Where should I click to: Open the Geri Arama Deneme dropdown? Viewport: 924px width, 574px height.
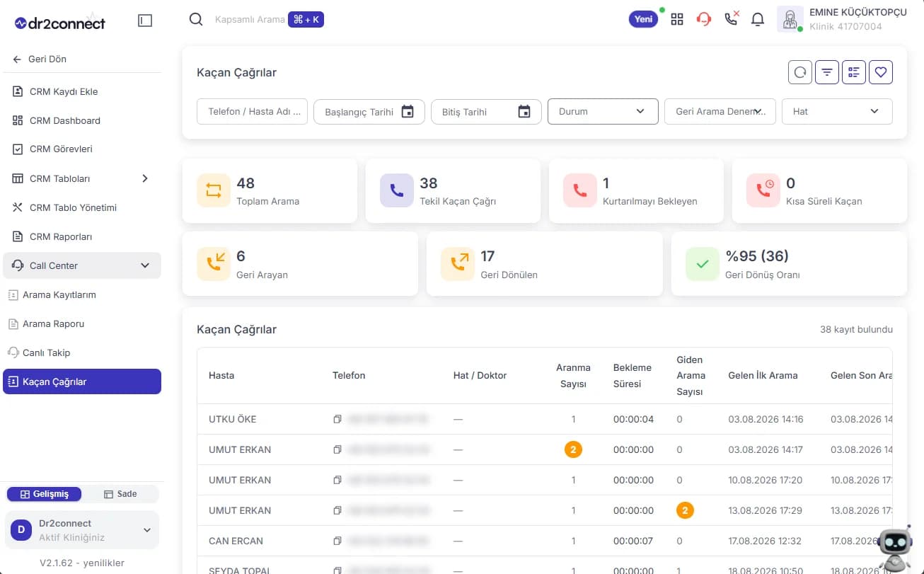[720, 111]
